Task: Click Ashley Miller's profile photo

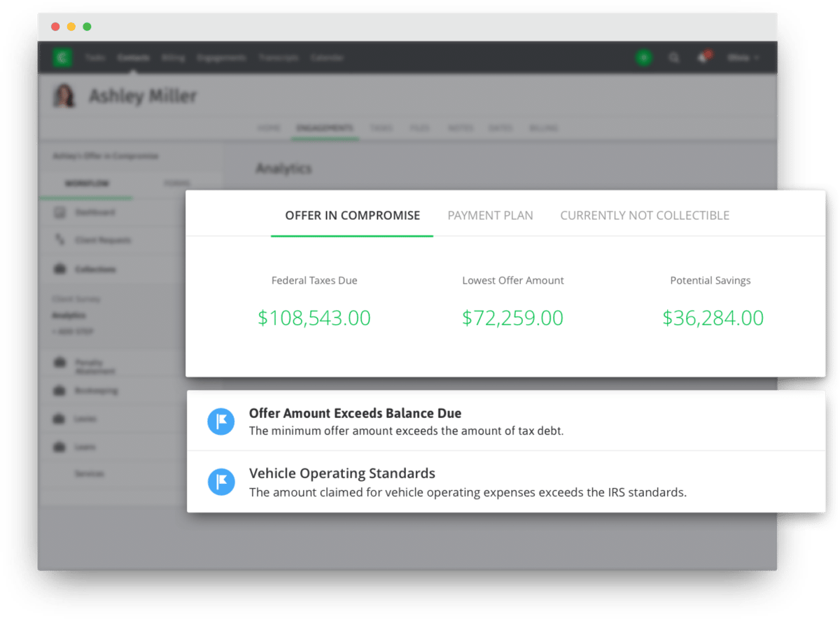Action: pyautogui.click(x=64, y=96)
